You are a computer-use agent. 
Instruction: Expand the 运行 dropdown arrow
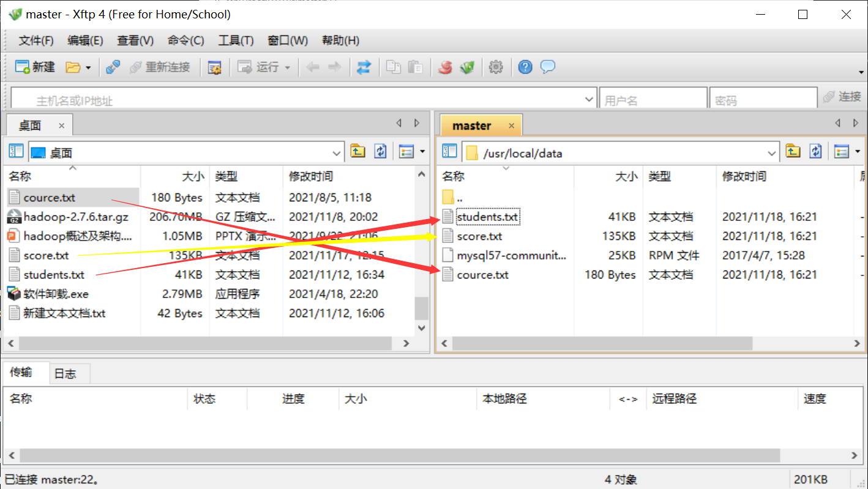pyautogui.click(x=287, y=67)
